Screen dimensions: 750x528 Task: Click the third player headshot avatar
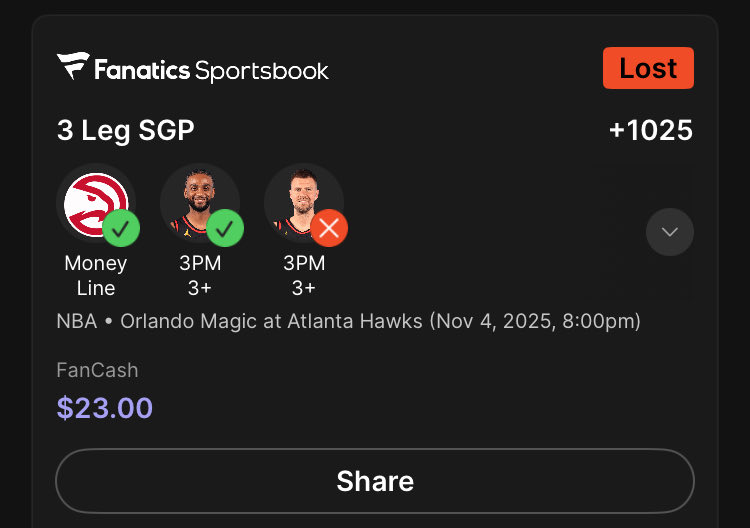pos(302,200)
